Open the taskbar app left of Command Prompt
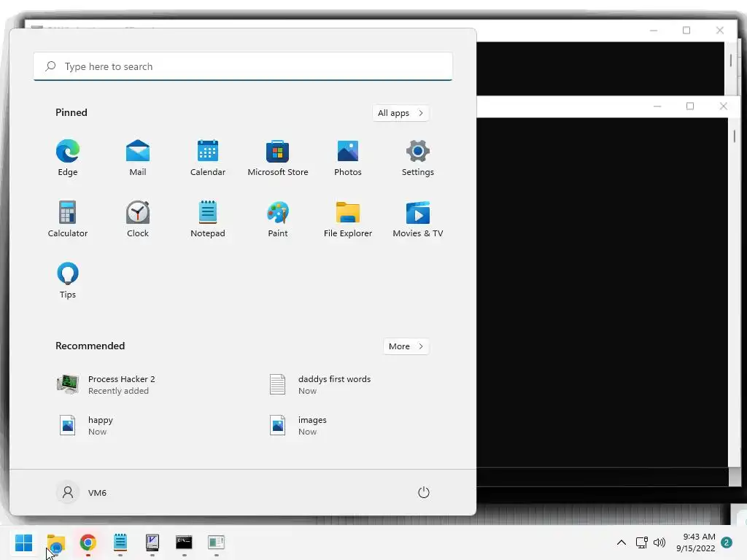The height and width of the screenshot is (560, 747). (152, 542)
